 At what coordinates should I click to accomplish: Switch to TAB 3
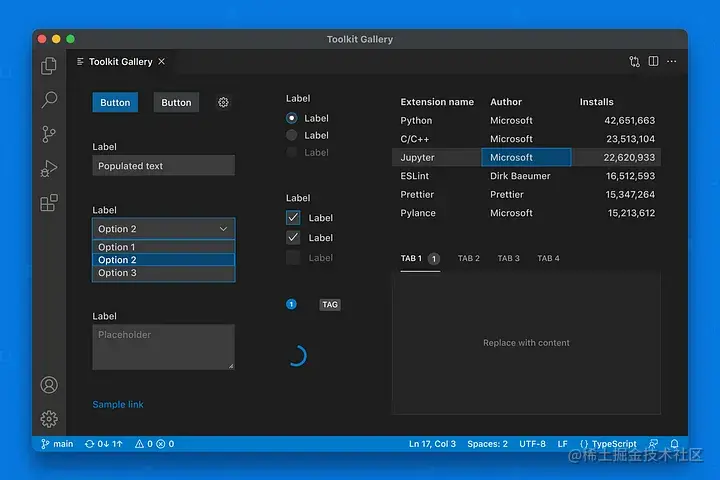[508, 258]
